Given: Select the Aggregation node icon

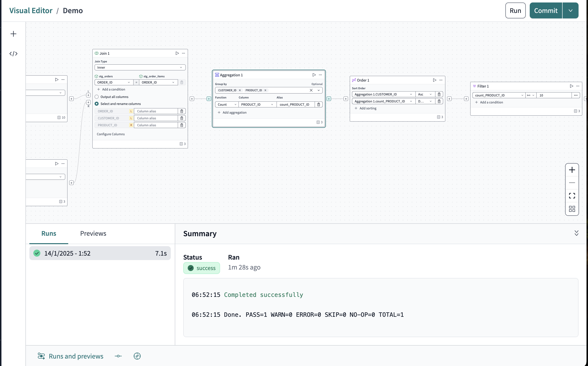Looking at the screenshot, I should click(x=217, y=75).
